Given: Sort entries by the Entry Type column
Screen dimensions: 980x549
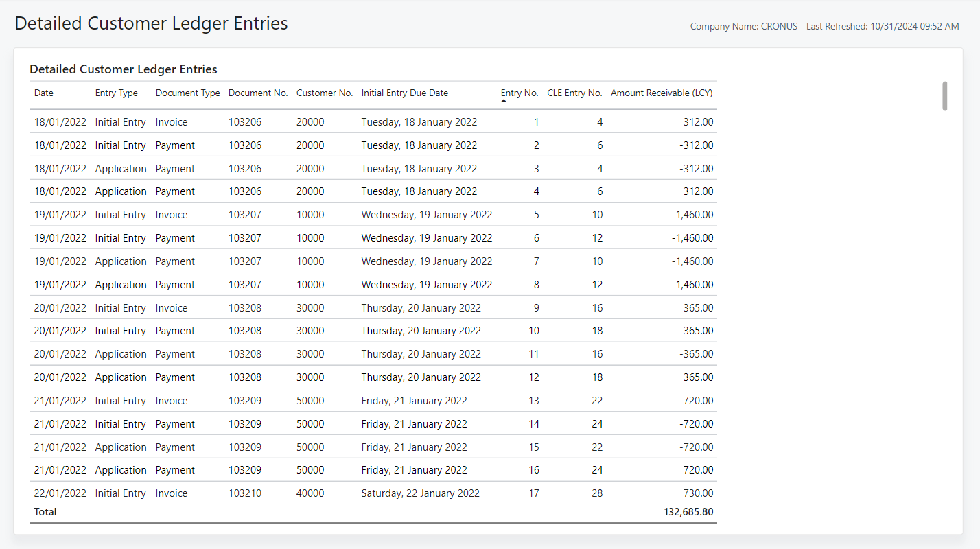Looking at the screenshot, I should coord(116,93).
